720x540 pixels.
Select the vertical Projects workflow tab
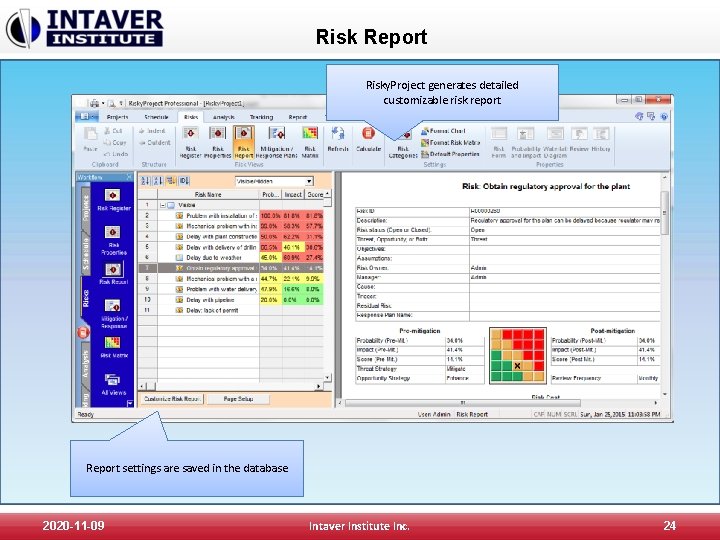click(85, 208)
